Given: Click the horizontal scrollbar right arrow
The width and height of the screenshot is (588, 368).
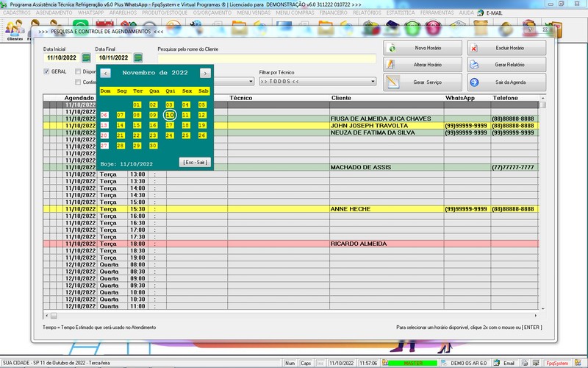Looking at the screenshot, I should 536,316.
